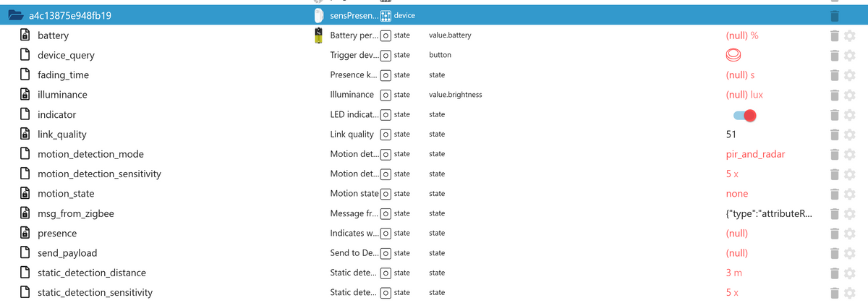Open settings gear for fading_time
This screenshot has height=303, width=868.
pos(850,75)
